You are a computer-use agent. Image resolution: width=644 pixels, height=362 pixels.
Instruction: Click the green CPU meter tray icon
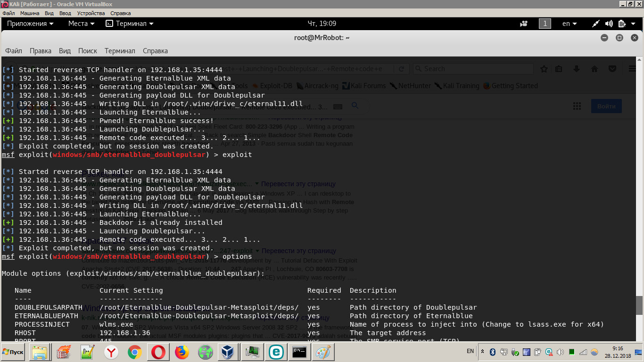point(572,352)
